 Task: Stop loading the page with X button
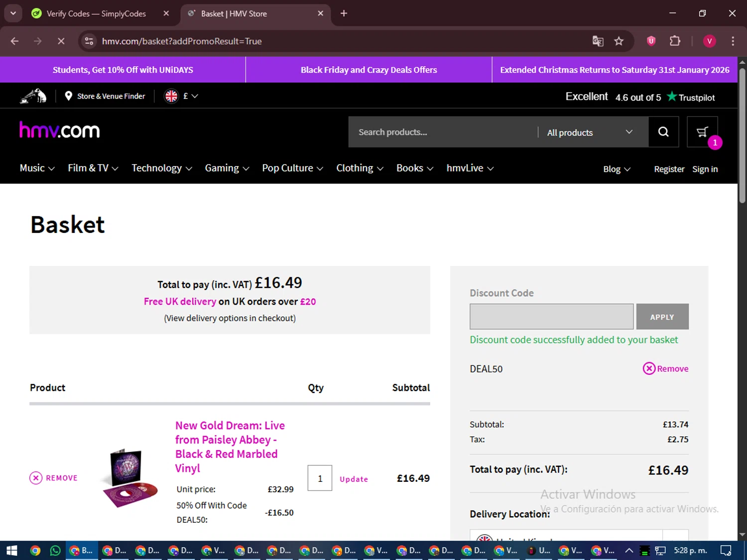[x=61, y=41]
